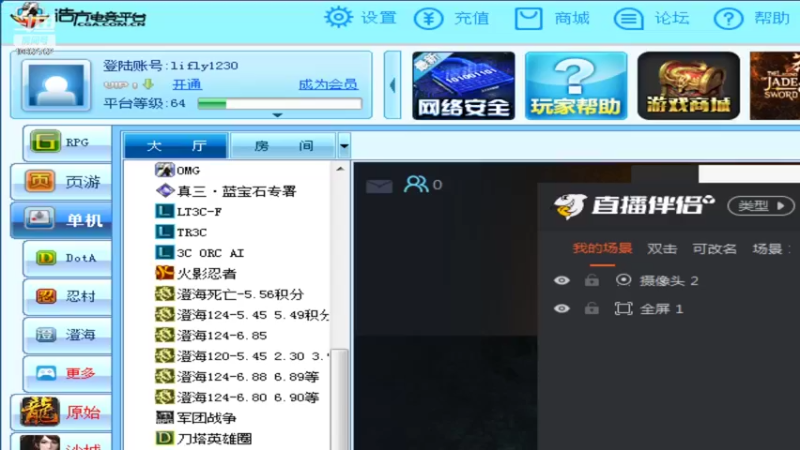Click the RPG category icon
Screen dimensions: 800x450
45,141
